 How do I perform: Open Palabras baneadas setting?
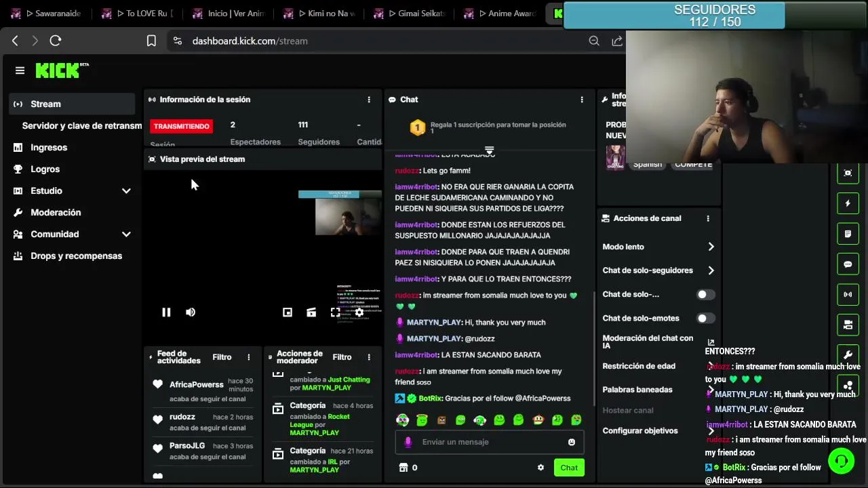tap(658, 390)
